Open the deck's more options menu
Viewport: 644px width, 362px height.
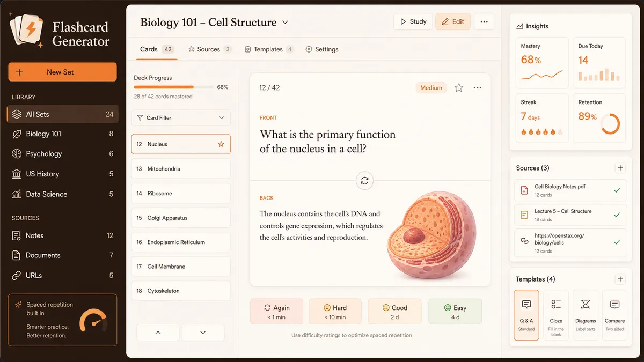(484, 21)
